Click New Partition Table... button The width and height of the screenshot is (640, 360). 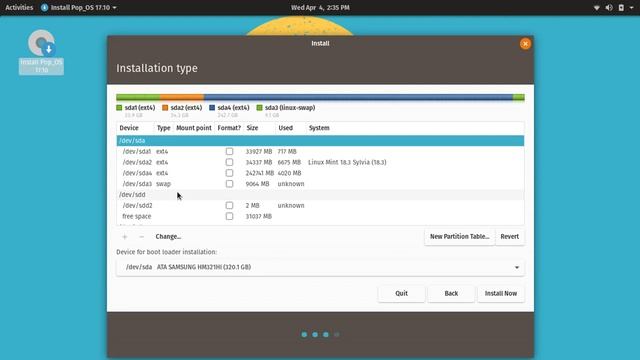pos(460,237)
